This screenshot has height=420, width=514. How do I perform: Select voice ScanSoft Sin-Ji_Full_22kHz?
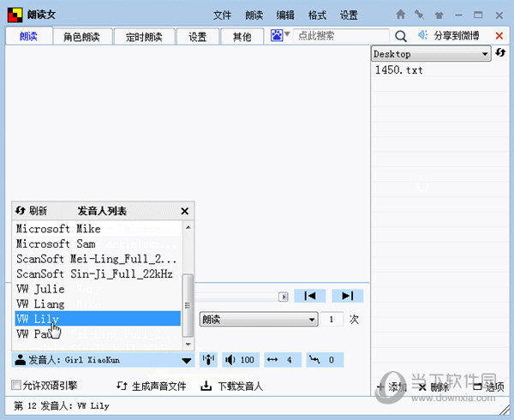[x=98, y=273]
